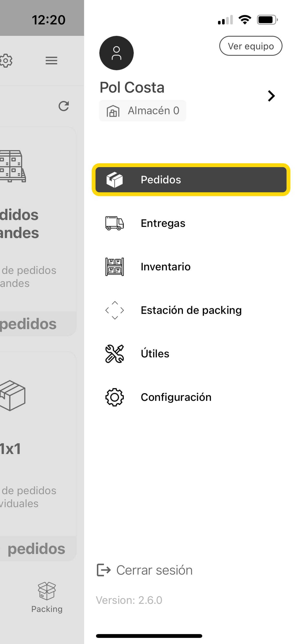This screenshot has width=298, height=644.
Task: Tap Cerrar sesión to log out
Action: (154, 570)
